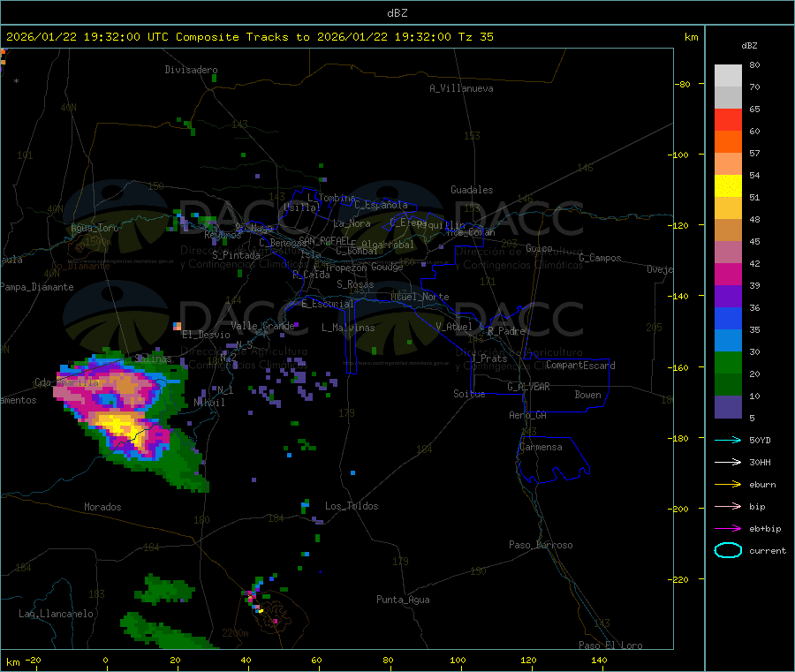The height and width of the screenshot is (672, 795).
Task: Click the tan 48 dBZ color swatch
Action: click(x=728, y=230)
